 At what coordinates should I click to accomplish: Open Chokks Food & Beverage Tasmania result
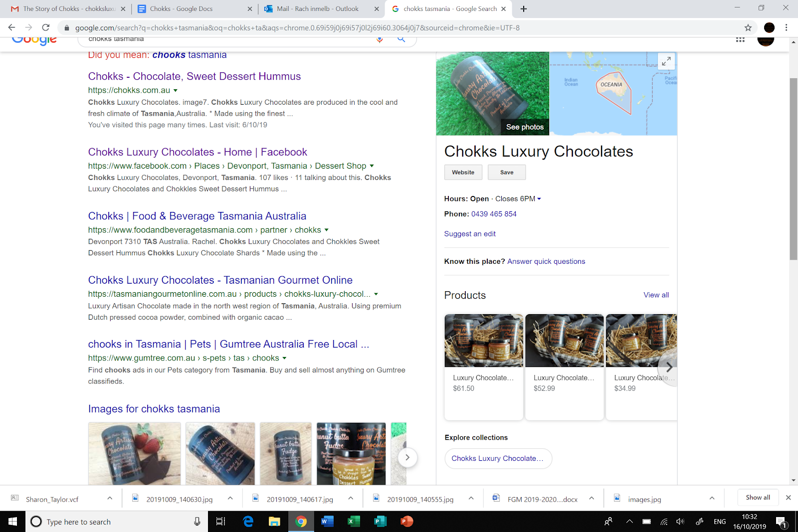pyautogui.click(x=197, y=216)
